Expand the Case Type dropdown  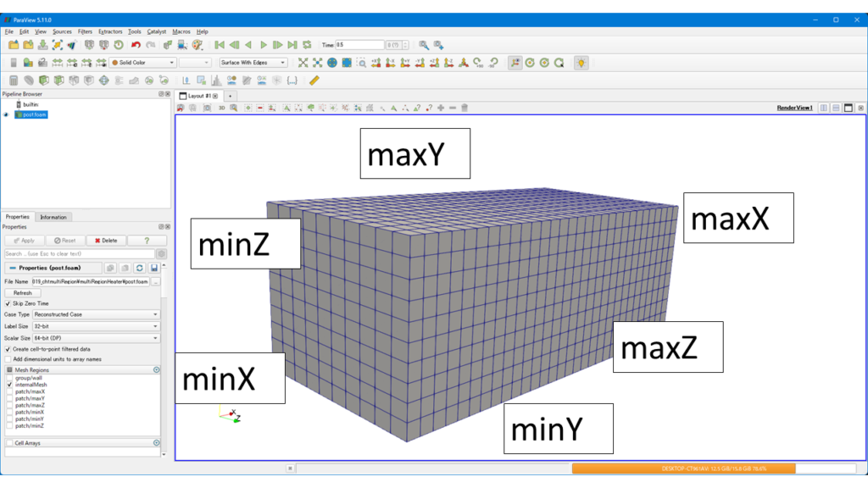pyautogui.click(x=96, y=314)
